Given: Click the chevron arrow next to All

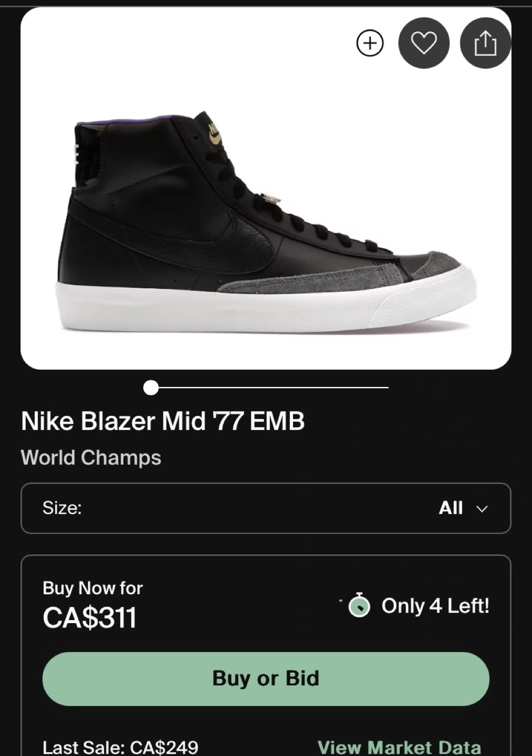Looking at the screenshot, I should pyautogui.click(x=482, y=509).
